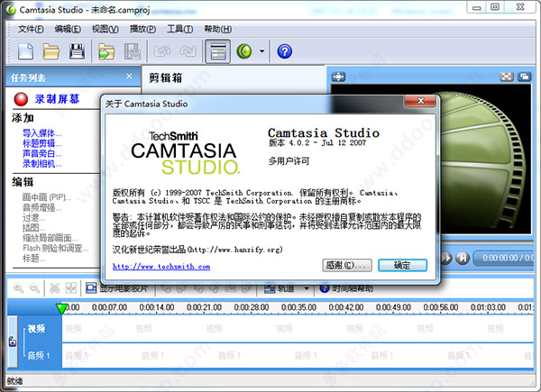Click 声音旁白... link
The height and width of the screenshot is (392, 541).
(42, 153)
